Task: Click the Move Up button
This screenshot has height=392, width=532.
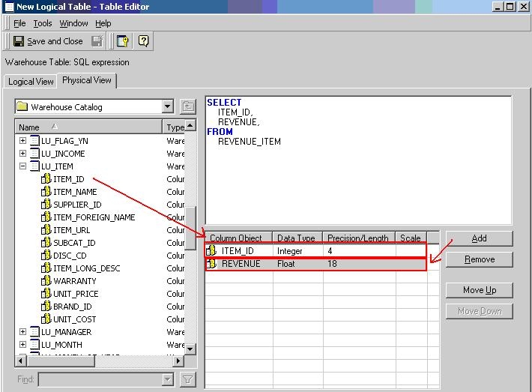Action: click(479, 290)
